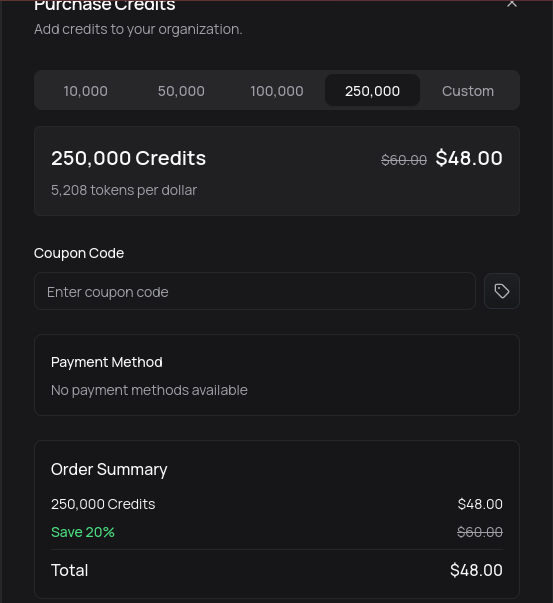Click the Payment Method section heading
The width and height of the screenshot is (553, 603).
click(x=107, y=362)
